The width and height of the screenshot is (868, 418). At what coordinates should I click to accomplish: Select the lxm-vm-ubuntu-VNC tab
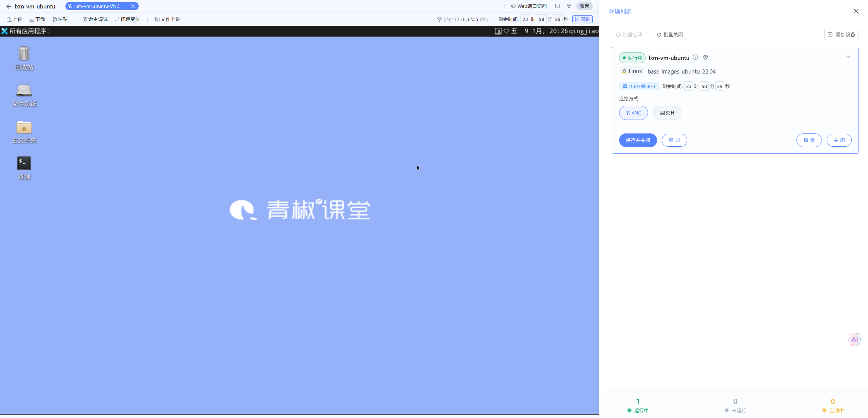tap(97, 6)
